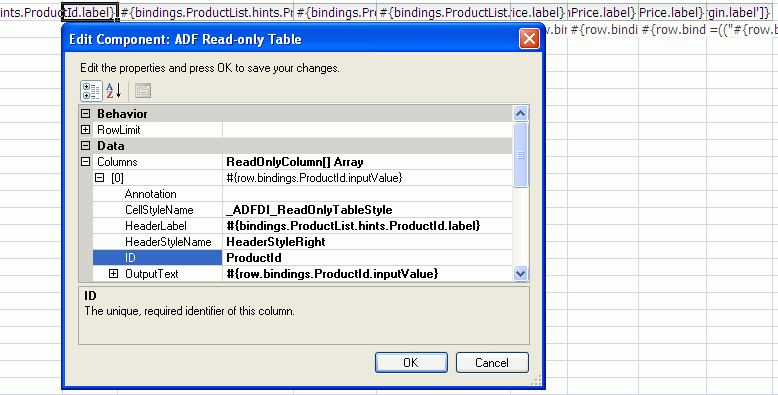Click scrollbar up arrow in property grid
This screenshot has height=395, width=778.
tap(520, 114)
